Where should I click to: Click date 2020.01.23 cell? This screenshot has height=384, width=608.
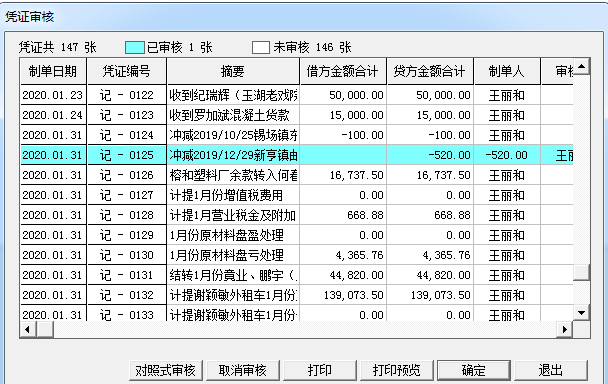pyautogui.click(x=53, y=95)
